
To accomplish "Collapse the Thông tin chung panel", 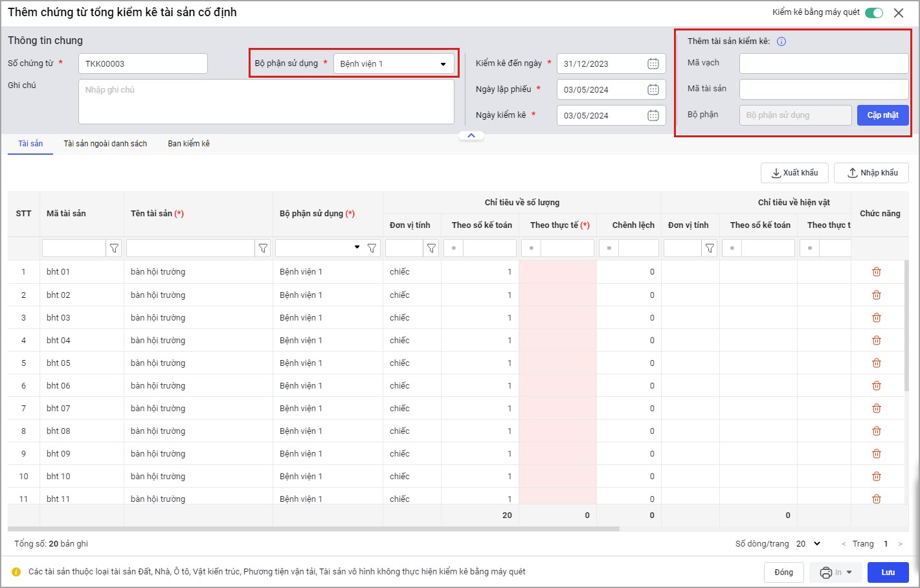I will point(471,135).
